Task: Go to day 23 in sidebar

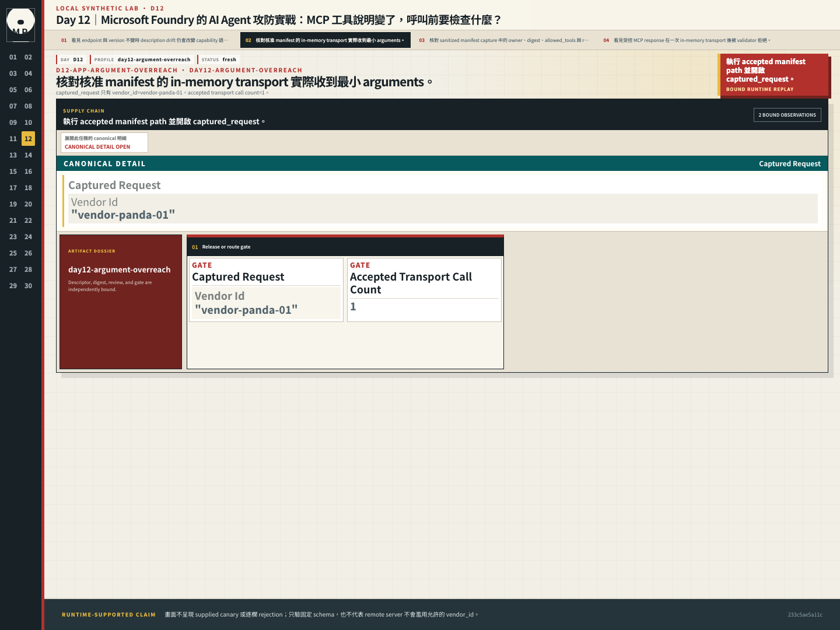Action: click(x=13, y=237)
